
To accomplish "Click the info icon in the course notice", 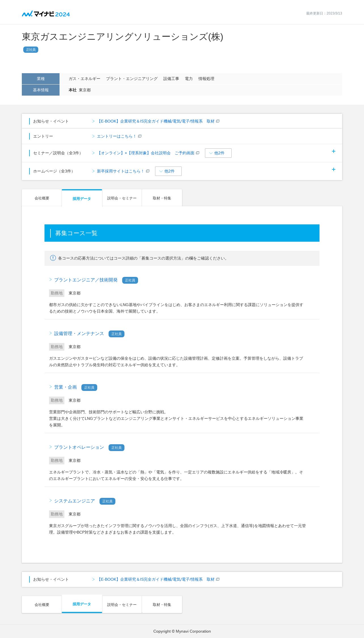I will (x=53, y=258).
